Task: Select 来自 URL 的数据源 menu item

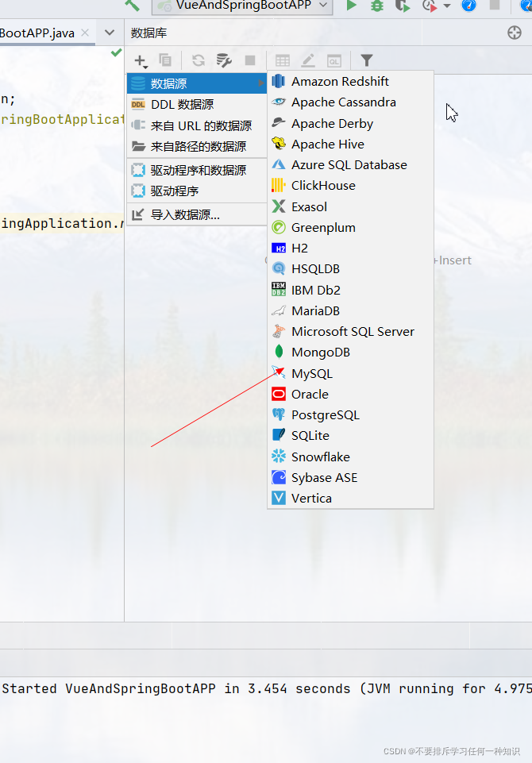Action: pos(197,126)
